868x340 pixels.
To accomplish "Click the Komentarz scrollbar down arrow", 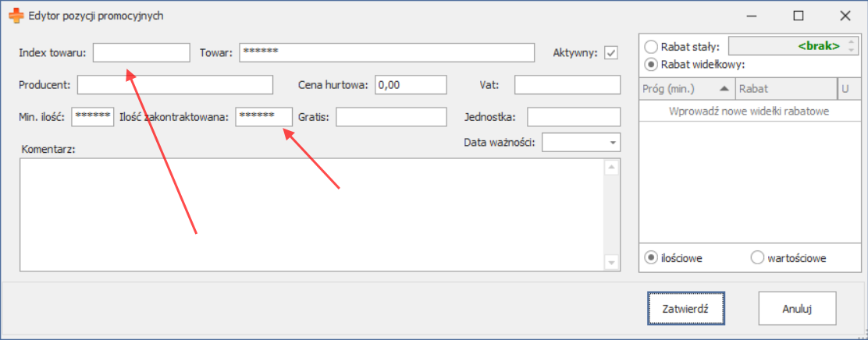I will (x=611, y=264).
